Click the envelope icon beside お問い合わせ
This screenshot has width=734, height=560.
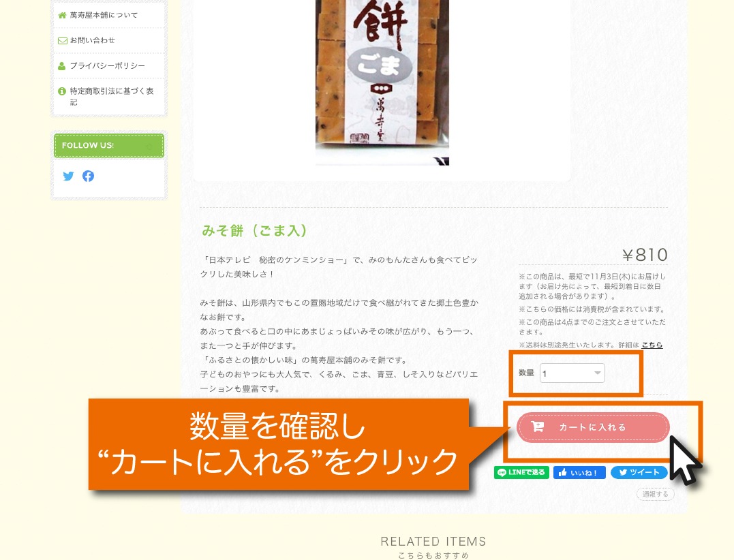(62, 41)
